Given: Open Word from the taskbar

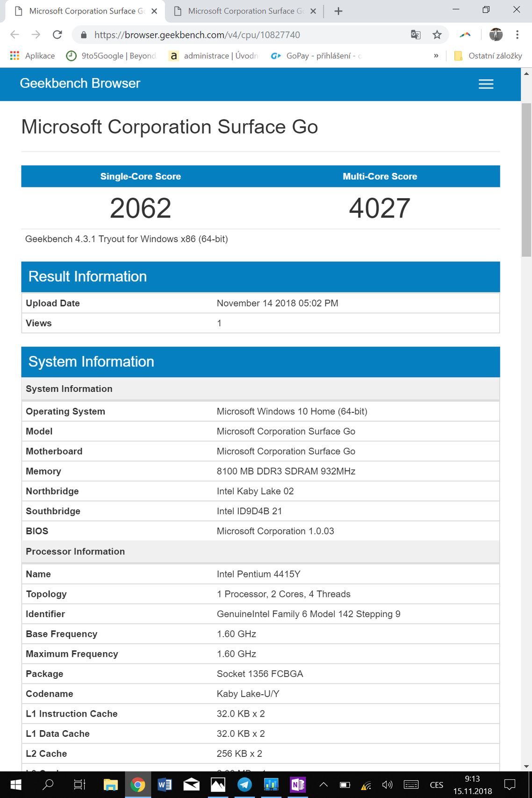Looking at the screenshot, I should click(165, 784).
